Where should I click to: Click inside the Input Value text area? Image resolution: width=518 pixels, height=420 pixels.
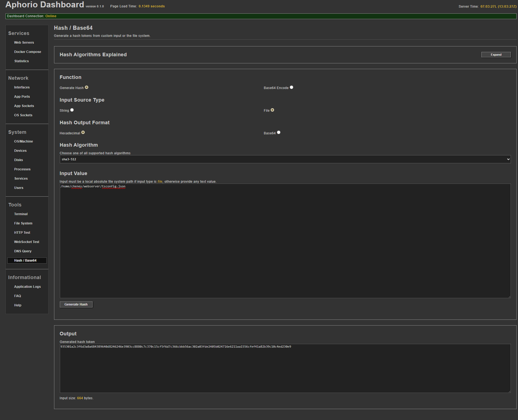coord(285,241)
